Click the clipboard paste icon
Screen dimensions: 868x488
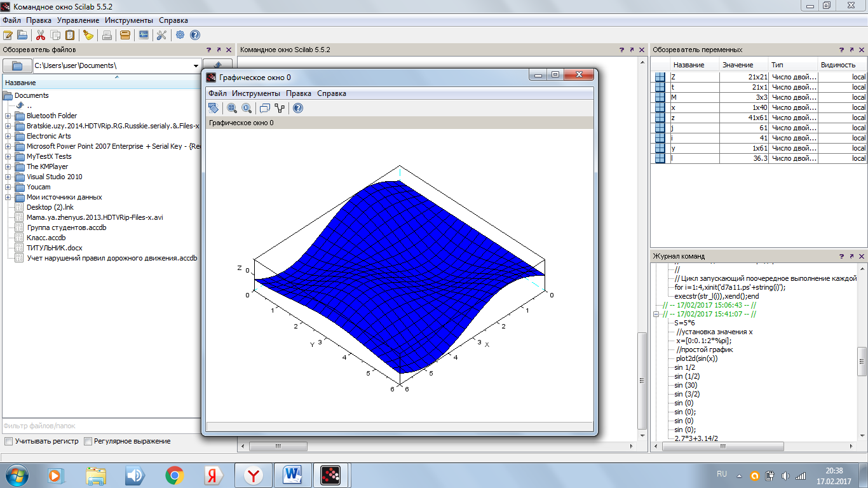69,35
